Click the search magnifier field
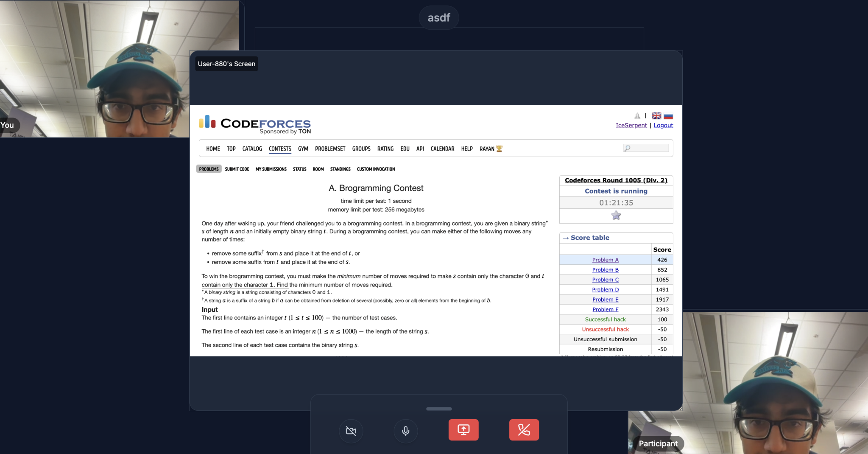The height and width of the screenshot is (454, 868). (x=646, y=148)
